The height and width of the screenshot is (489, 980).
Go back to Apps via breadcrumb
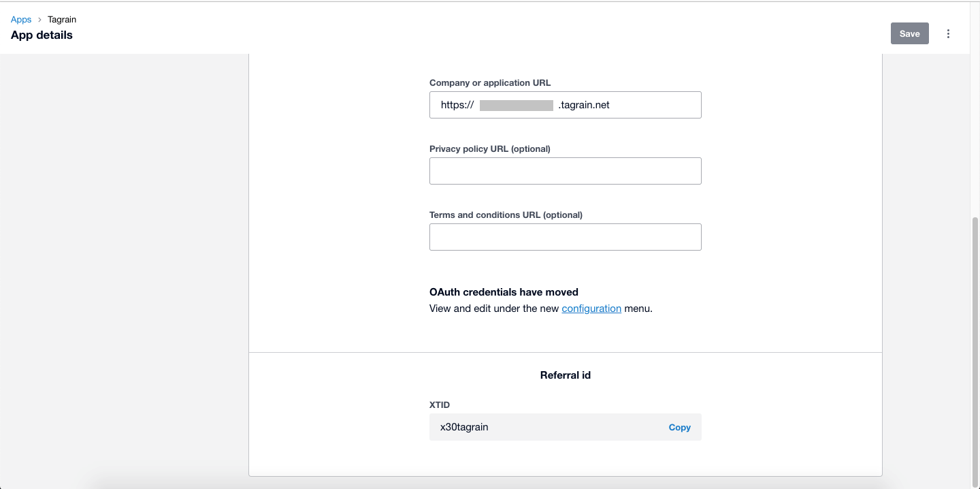(x=21, y=20)
